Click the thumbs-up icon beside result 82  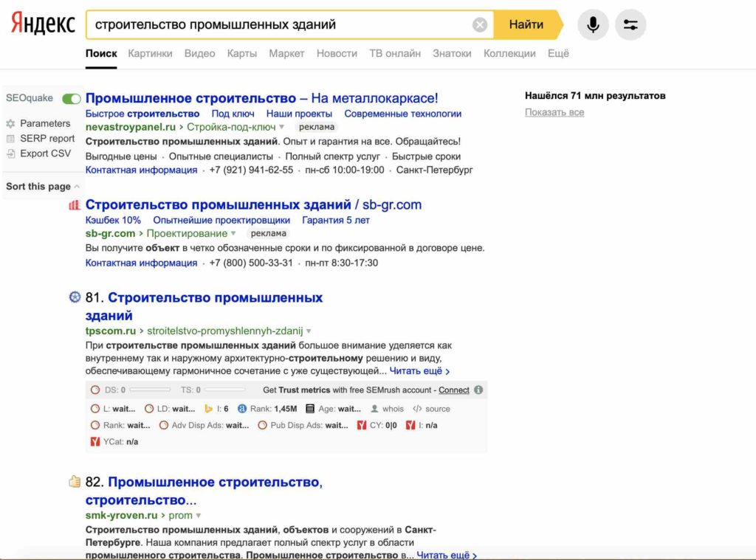pos(75,481)
